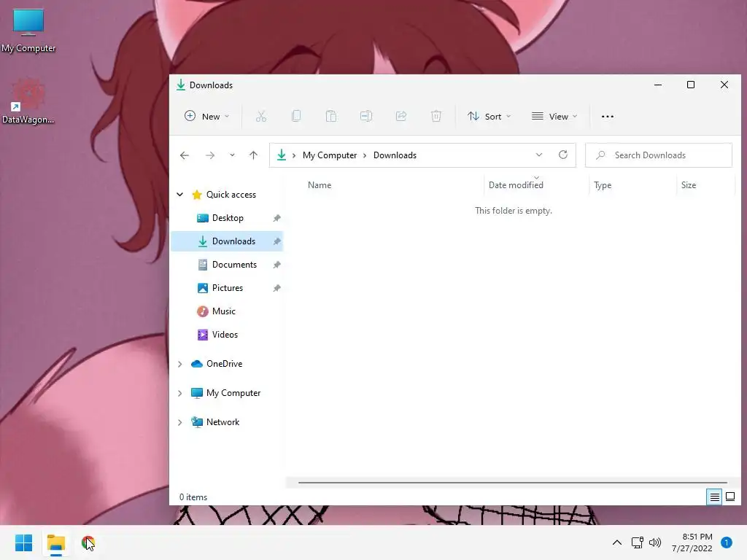Maximize the Downloads window
This screenshot has height=560, width=747.
tap(691, 85)
